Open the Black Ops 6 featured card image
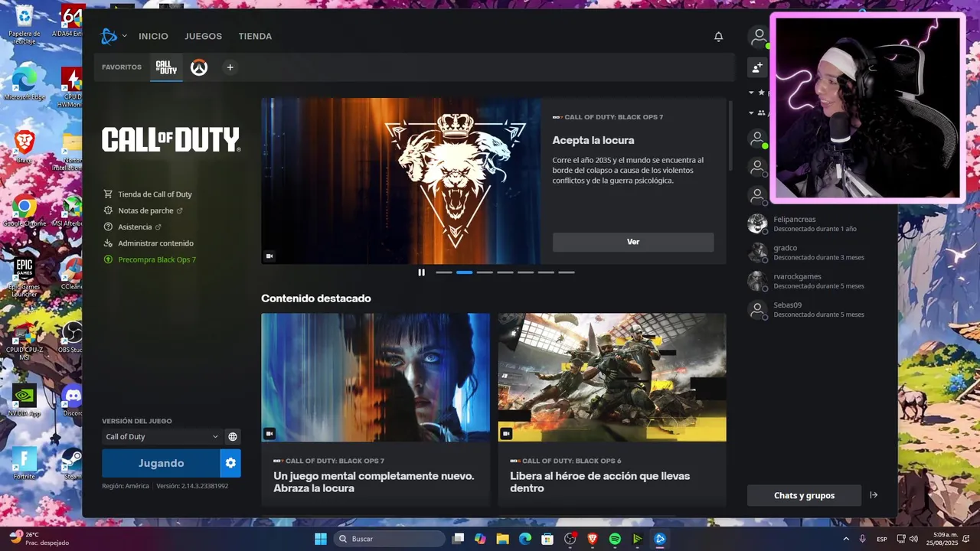Viewport: 980px width, 551px height. 612,377
